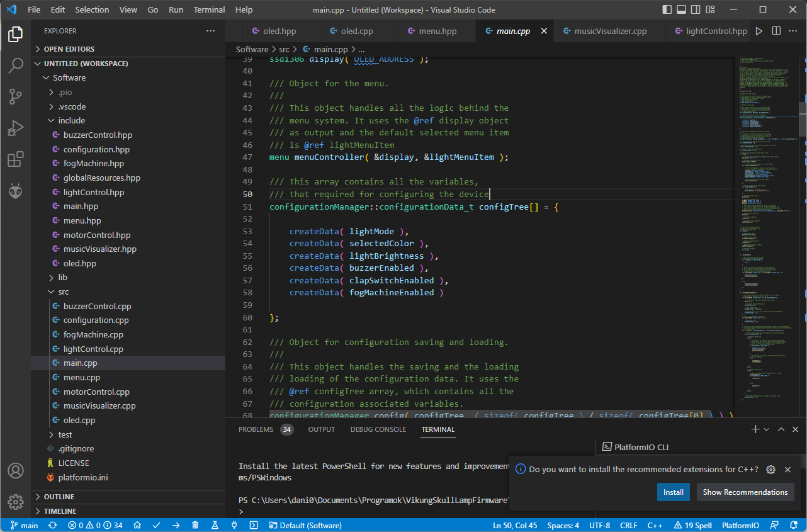Viewport: 807px width, 532px height.
Task: Open the Manage gear in activity bar
Action: click(x=16, y=502)
